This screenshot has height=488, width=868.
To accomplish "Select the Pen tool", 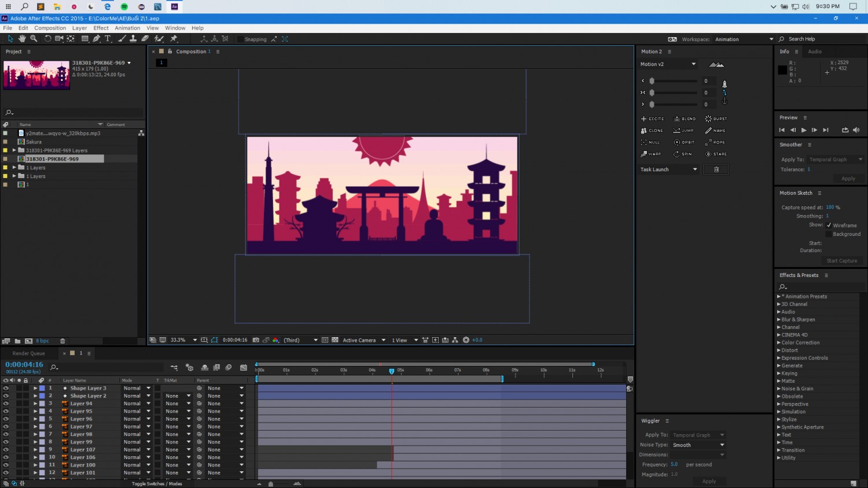I will tap(97, 39).
